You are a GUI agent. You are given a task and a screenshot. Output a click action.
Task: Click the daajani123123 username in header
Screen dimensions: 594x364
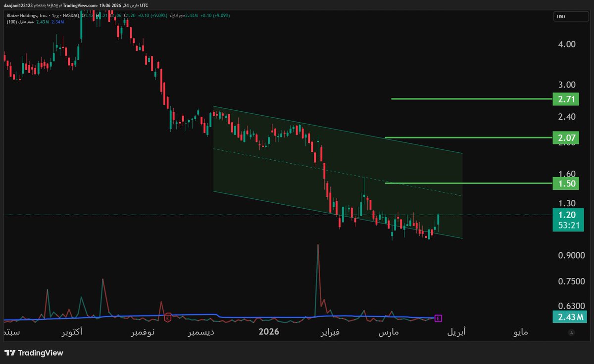pos(18,4)
